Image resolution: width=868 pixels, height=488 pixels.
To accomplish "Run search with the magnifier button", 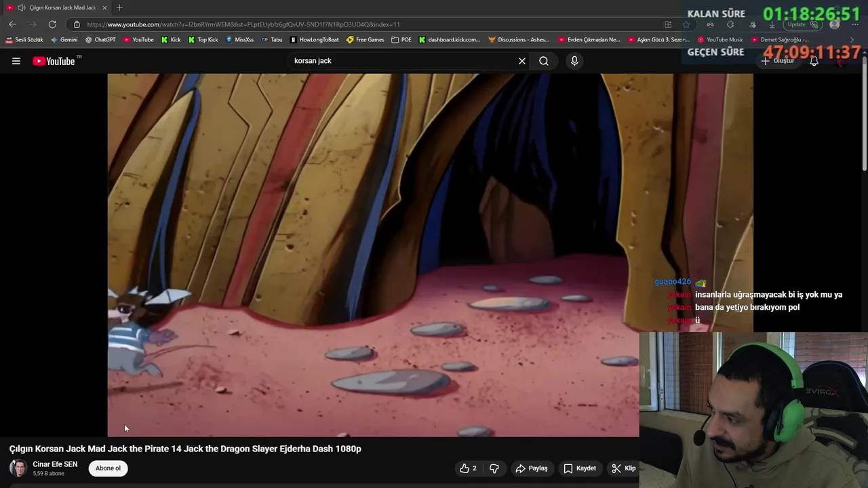I will [544, 61].
